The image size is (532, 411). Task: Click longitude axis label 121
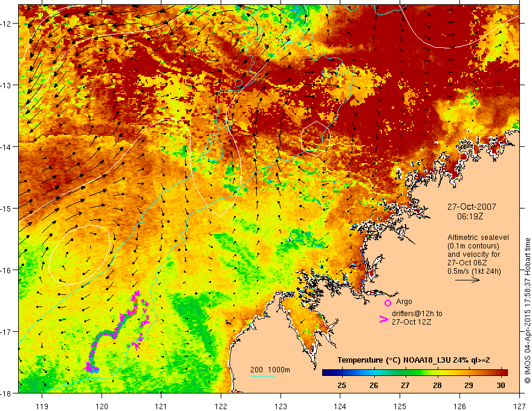[161, 406]
